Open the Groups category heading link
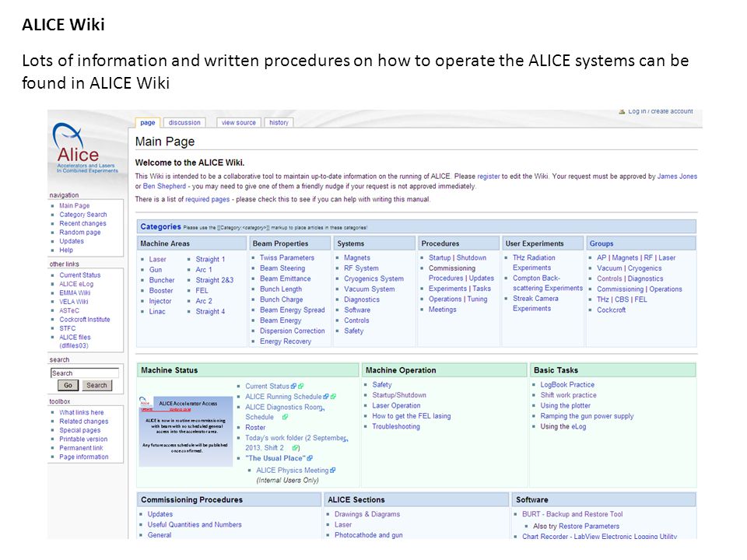The width and height of the screenshot is (747, 560). pyautogui.click(x=601, y=243)
